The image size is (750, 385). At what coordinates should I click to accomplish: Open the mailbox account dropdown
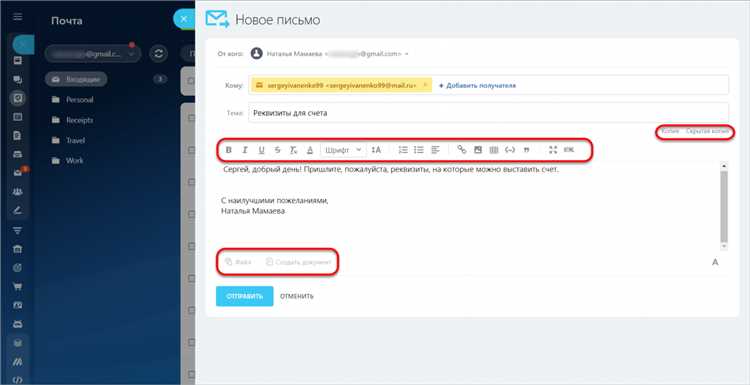(93, 54)
